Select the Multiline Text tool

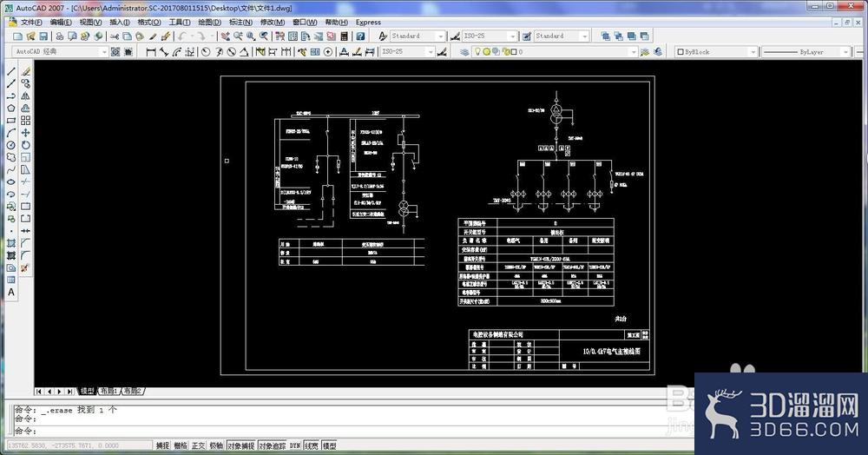11,293
